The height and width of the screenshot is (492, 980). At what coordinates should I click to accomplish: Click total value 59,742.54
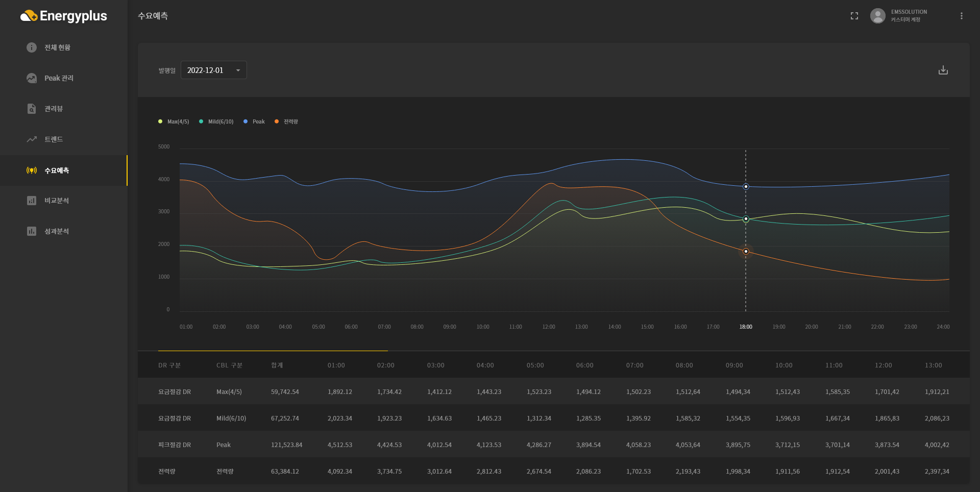point(285,392)
